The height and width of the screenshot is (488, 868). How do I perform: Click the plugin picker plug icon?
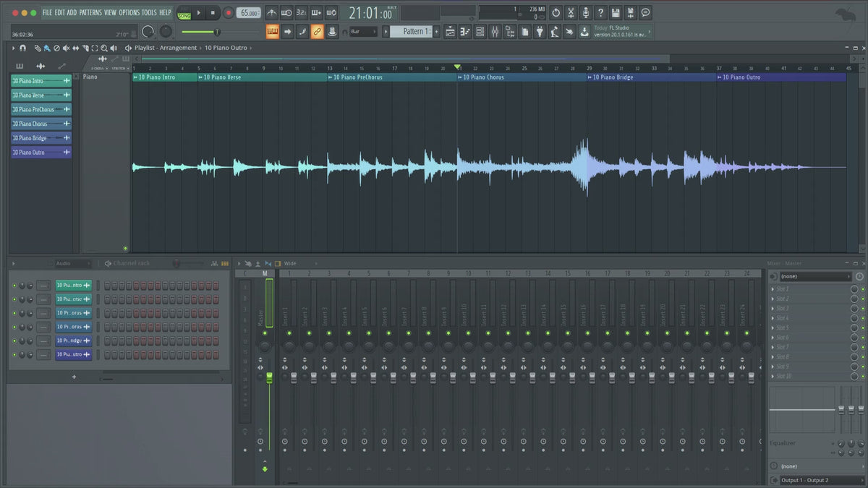538,32
